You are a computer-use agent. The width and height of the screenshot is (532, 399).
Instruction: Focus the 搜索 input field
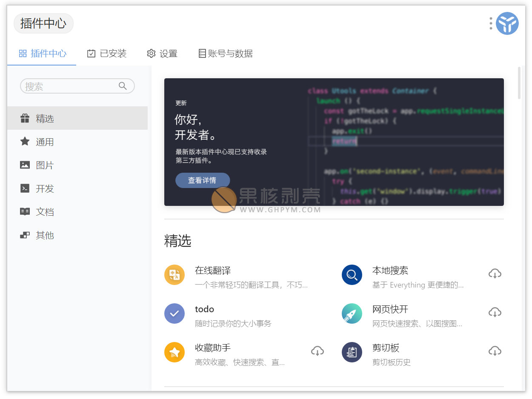tap(70, 86)
